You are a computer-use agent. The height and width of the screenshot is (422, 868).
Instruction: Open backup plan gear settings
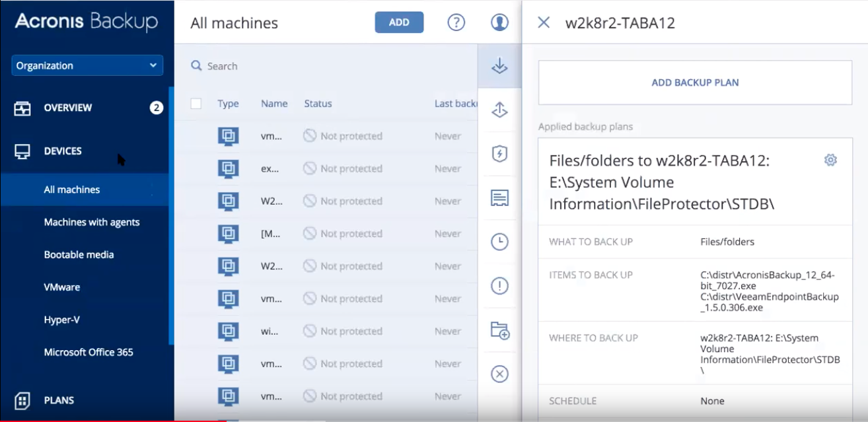pos(830,160)
